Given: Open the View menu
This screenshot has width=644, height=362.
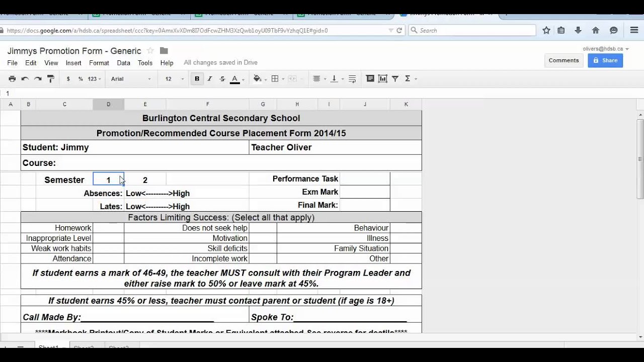Looking at the screenshot, I should coord(51,63).
